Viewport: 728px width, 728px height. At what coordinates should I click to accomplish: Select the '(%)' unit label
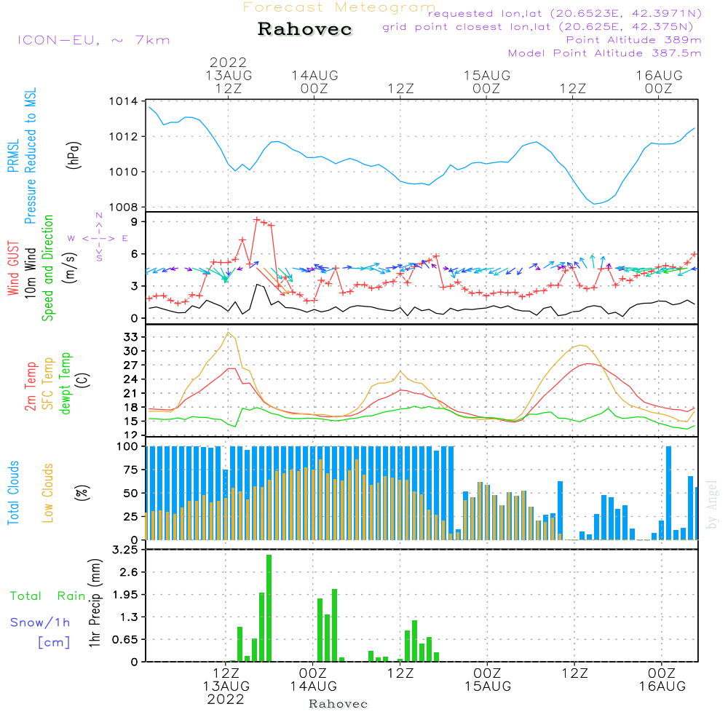82,493
